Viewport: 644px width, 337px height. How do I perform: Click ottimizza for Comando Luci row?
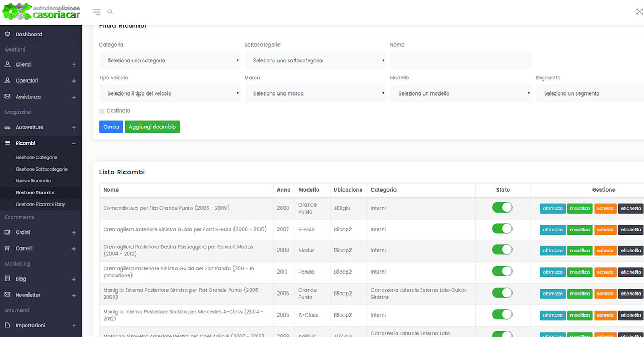[552, 208]
